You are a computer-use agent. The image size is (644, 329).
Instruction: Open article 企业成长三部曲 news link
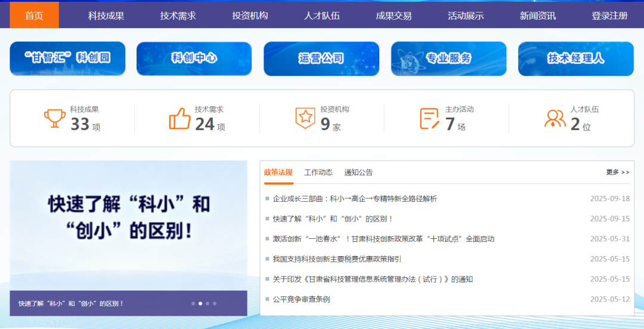point(355,199)
